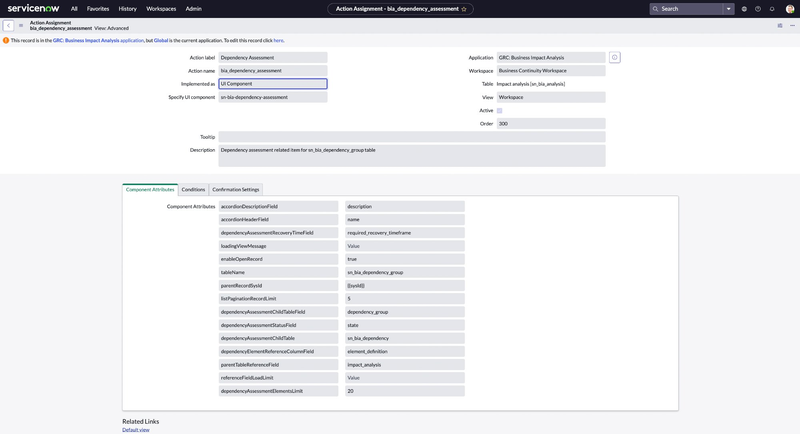Click the accordionHeaderField attribute name
The height and width of the screenshot is (434, 800).
[278, 219]
